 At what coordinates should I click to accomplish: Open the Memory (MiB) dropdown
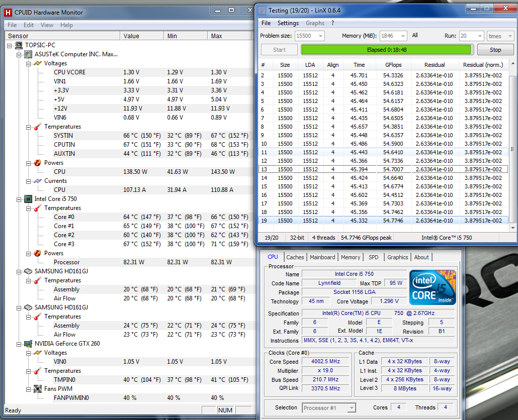click(x=403, y=36)
